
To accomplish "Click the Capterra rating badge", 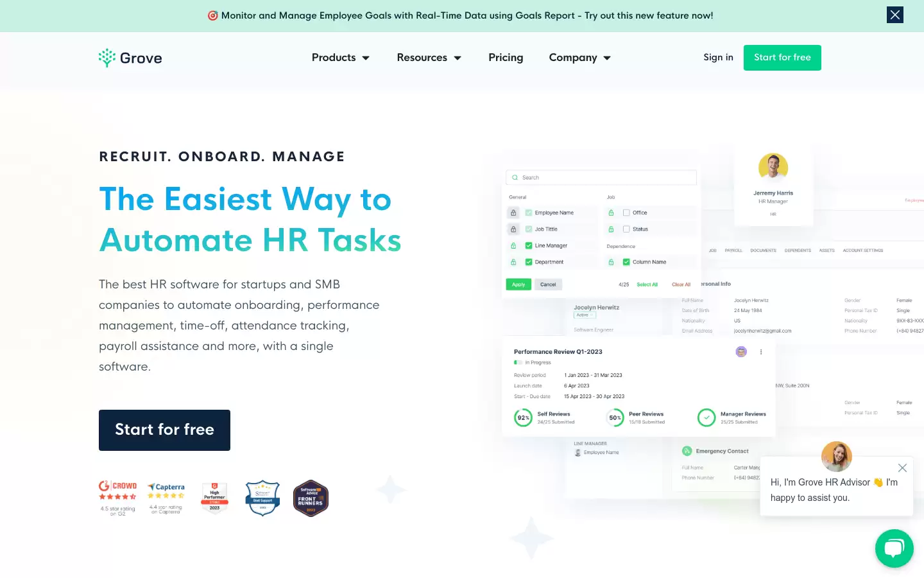I will click(x=166, y=498).
